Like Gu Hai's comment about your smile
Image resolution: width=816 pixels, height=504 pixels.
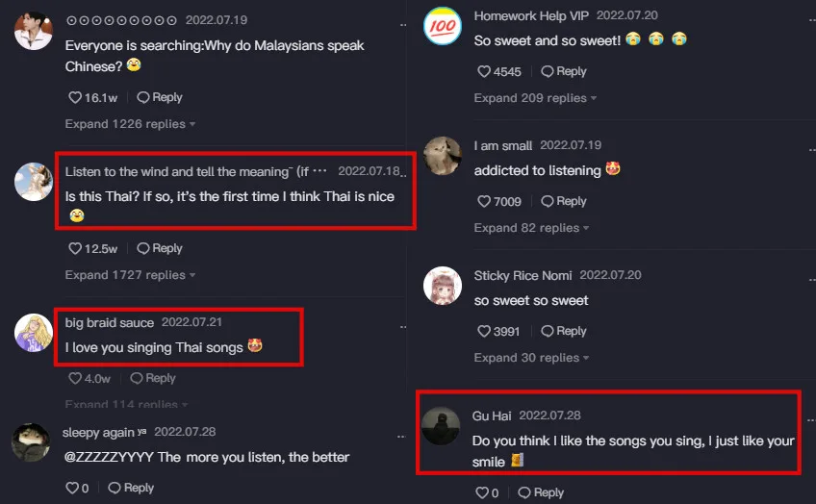coord(482,492)
